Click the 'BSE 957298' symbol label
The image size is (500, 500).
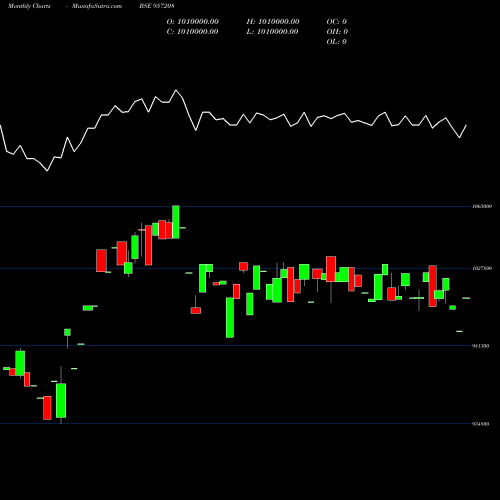click(x=157, y=6)
